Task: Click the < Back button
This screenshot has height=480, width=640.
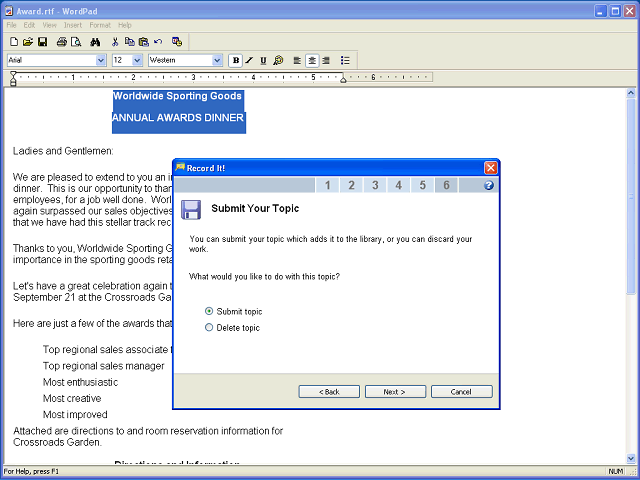Action: click(329, 391)
